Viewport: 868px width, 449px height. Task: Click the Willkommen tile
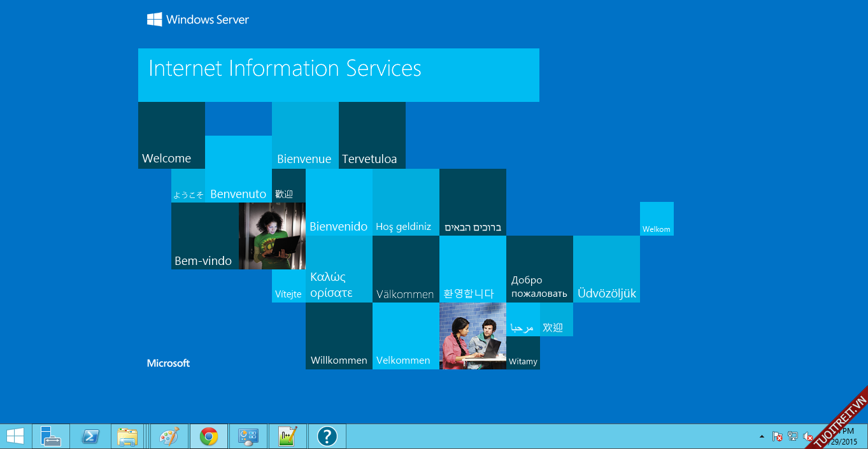click(339, 336)
